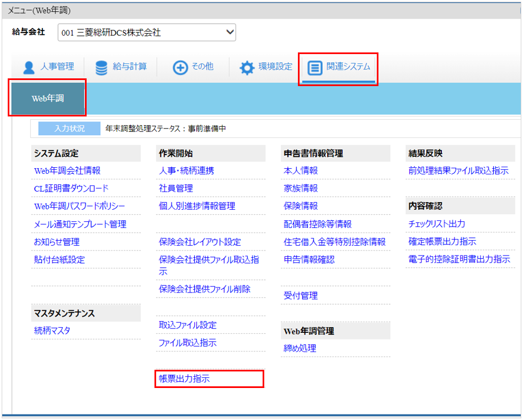Screen dimensions: 523x420
Task: Open 本人情報 link
Action: (301, 171)
